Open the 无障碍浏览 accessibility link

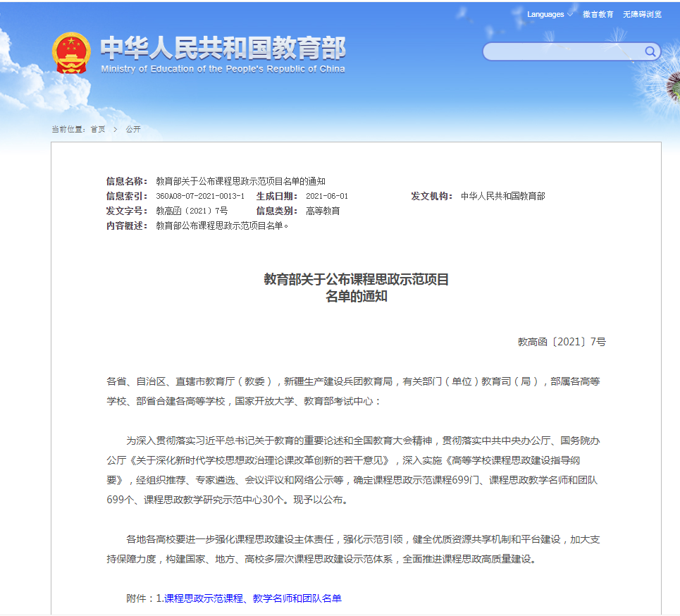tap(642, 14)
